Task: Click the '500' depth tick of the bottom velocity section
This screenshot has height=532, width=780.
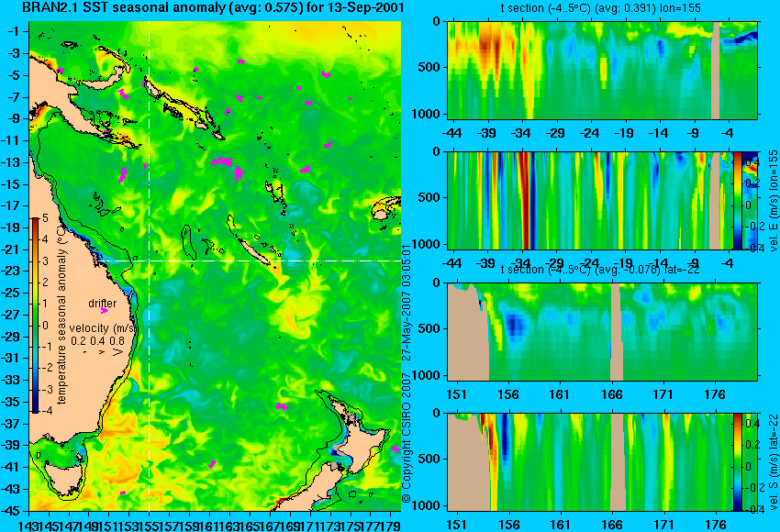Action: pyautogui.click(x=429, y=459)
